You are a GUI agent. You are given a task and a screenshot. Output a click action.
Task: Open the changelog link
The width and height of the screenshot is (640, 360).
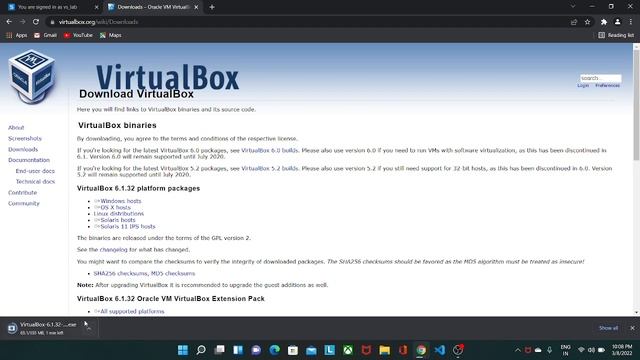pos(113,250)
